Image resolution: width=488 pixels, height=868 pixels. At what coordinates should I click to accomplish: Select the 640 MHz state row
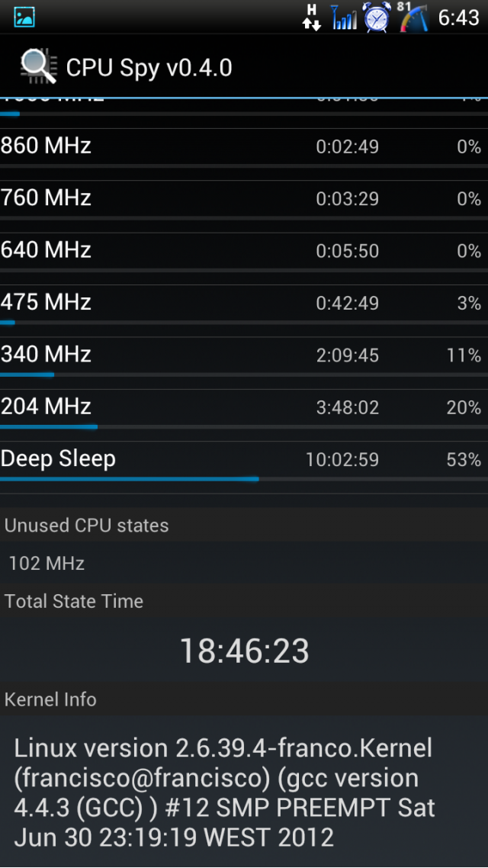pyautogui.click(x=244, y=252)
